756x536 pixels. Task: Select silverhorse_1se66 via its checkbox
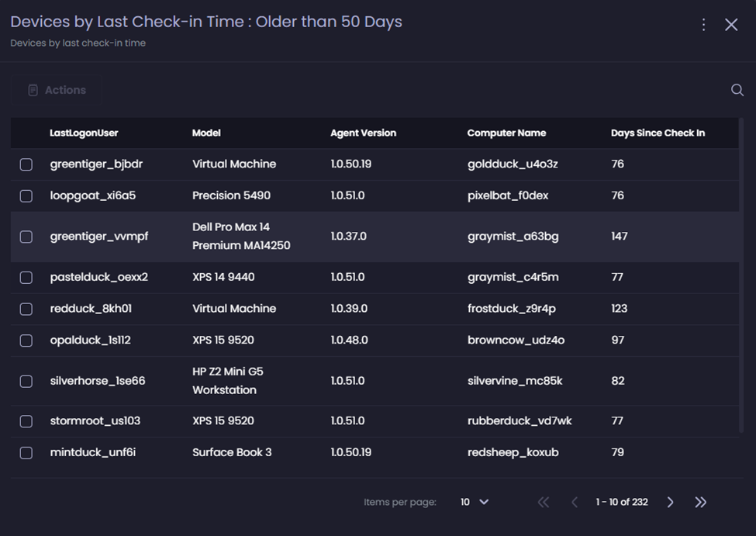tap(26, 380)
